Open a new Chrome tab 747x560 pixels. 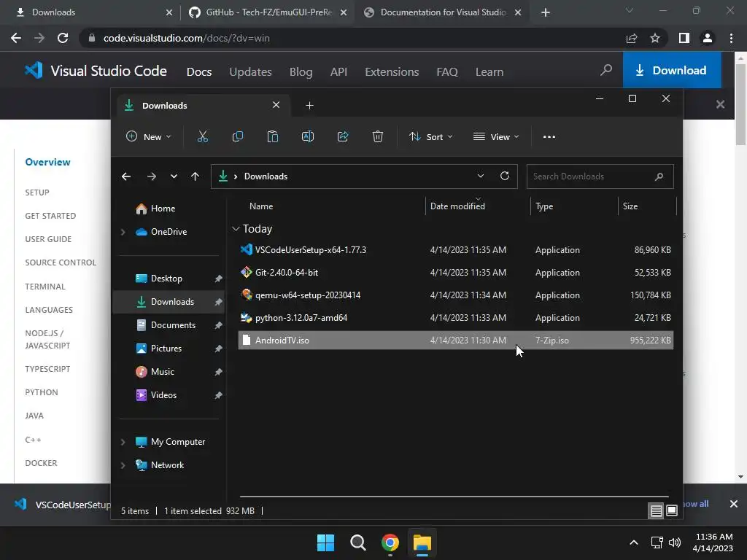[546, 12]
